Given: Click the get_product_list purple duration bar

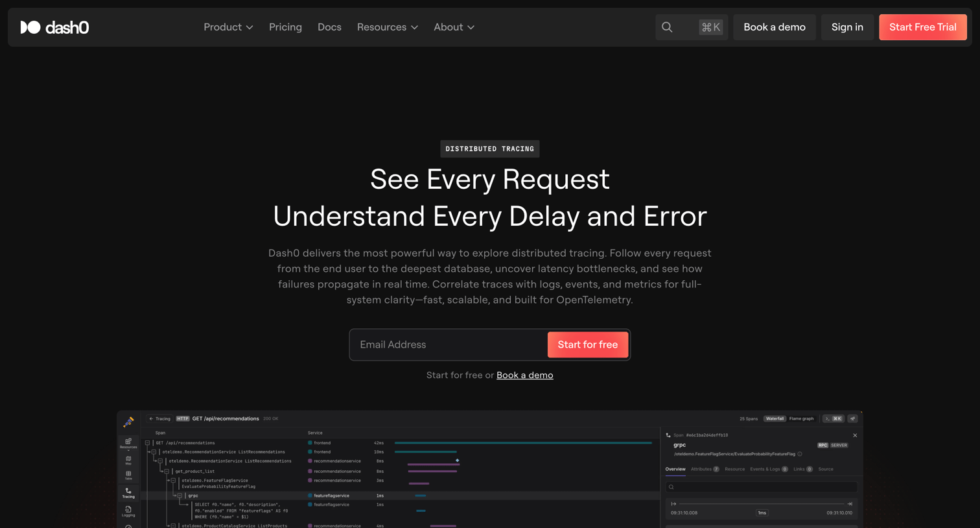Looking at the screenshot, I should [432, 472].
